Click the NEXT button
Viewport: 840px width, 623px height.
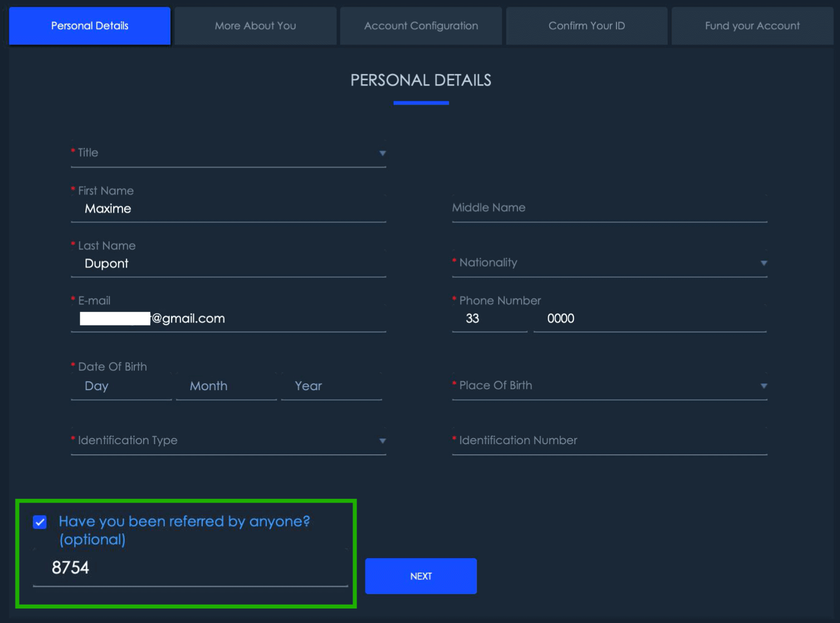[421, 576]
